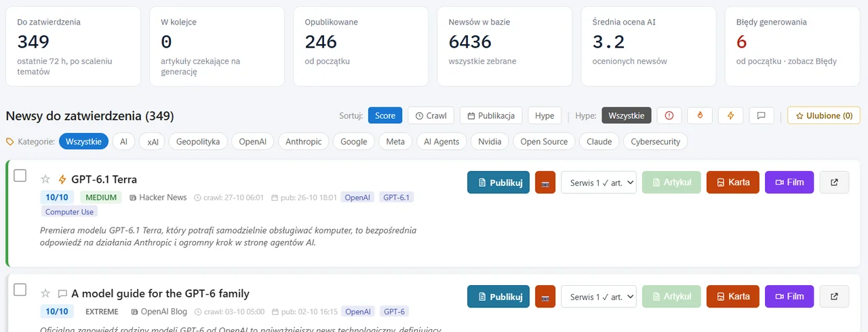Click the small red icon button in GPT-6 family row
This screenshot has height=332, width=868.
pos(545,297)
